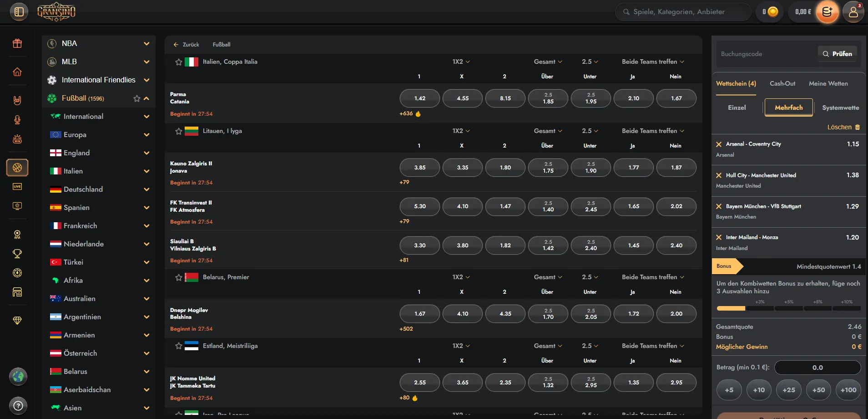Click the combo bonus progress bar
The height and width of the screenshot is (419, 868).
pyautogui.click(x=788, y=308)
